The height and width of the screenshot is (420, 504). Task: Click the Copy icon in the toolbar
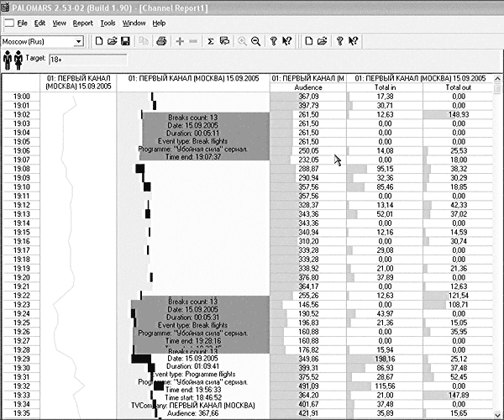point(144,41)
